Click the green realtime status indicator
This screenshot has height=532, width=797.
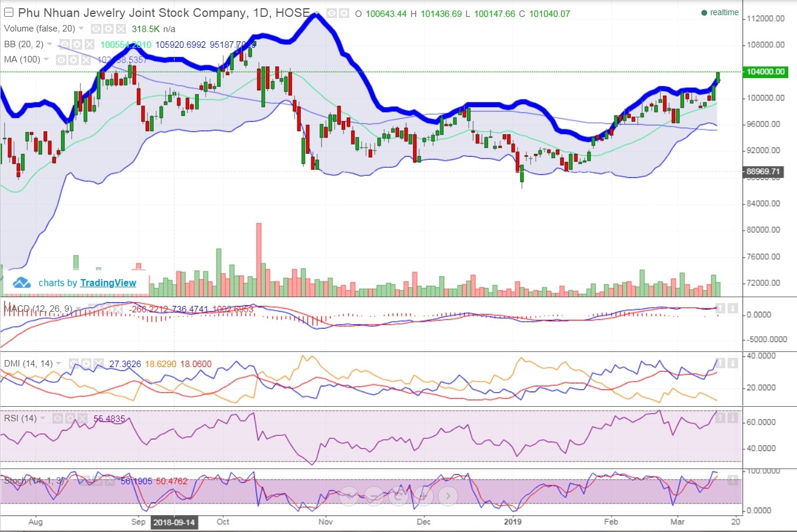[x=720, y=12]
